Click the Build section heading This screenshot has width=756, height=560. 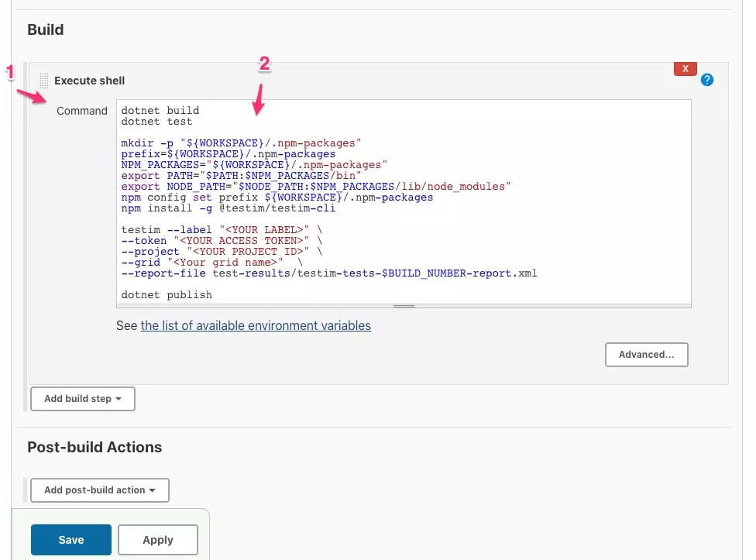(x=46, y=29)
